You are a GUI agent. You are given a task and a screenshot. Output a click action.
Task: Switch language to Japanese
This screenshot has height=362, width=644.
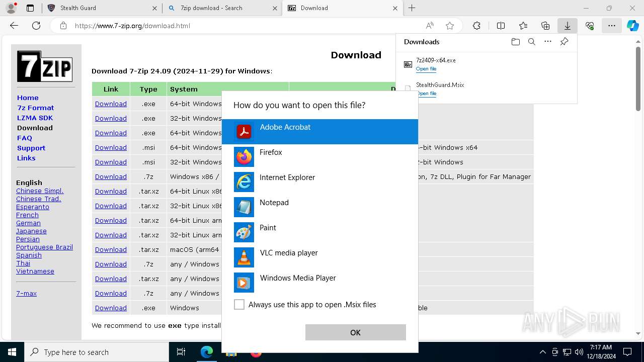point(31,231)
